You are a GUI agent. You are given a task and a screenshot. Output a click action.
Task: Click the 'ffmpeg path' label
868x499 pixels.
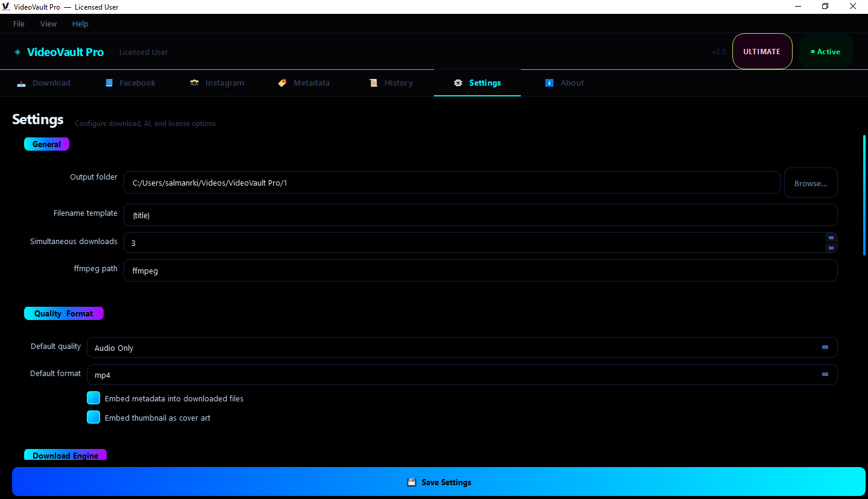(96, 269)
